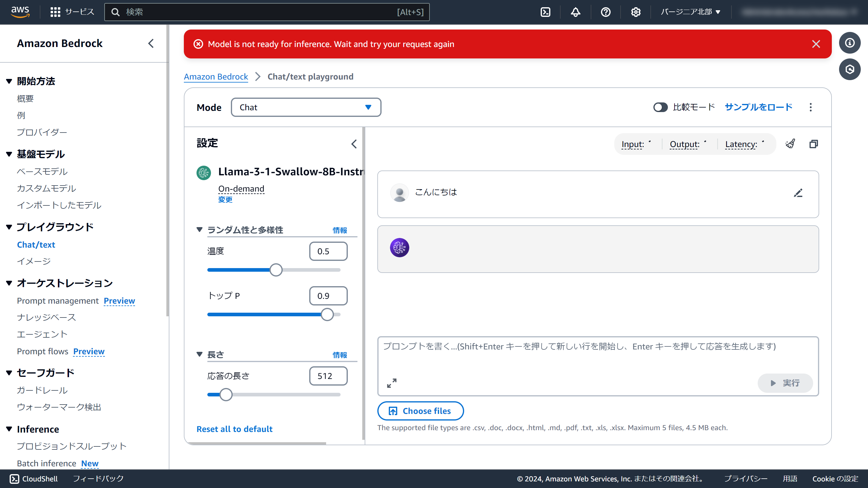868x488 pixels.
Task: Open the CloudShell icon in top bar
Action: (x=545, y=12)
